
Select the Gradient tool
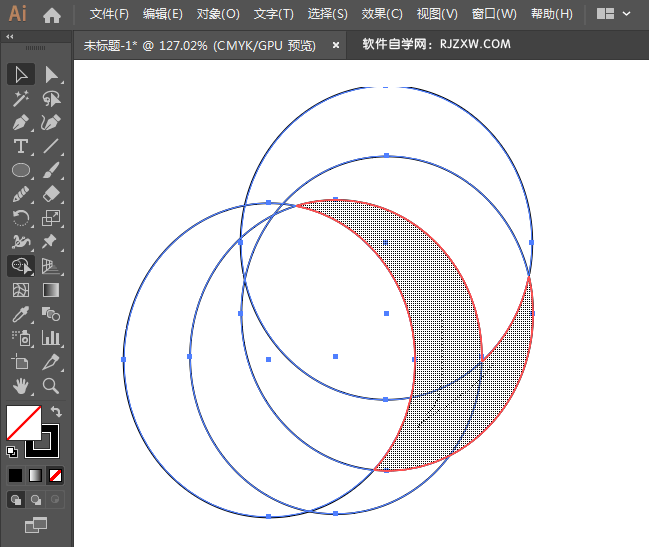point(51,290)
